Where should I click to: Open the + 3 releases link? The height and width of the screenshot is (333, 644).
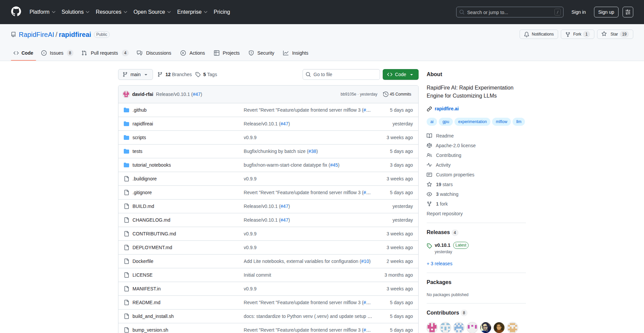point(439,264)
